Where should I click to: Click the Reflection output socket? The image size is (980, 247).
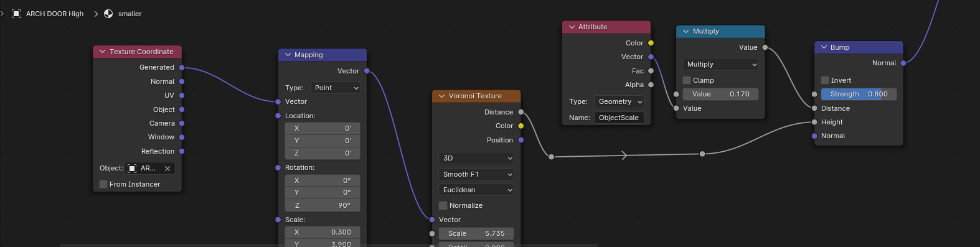182,151
